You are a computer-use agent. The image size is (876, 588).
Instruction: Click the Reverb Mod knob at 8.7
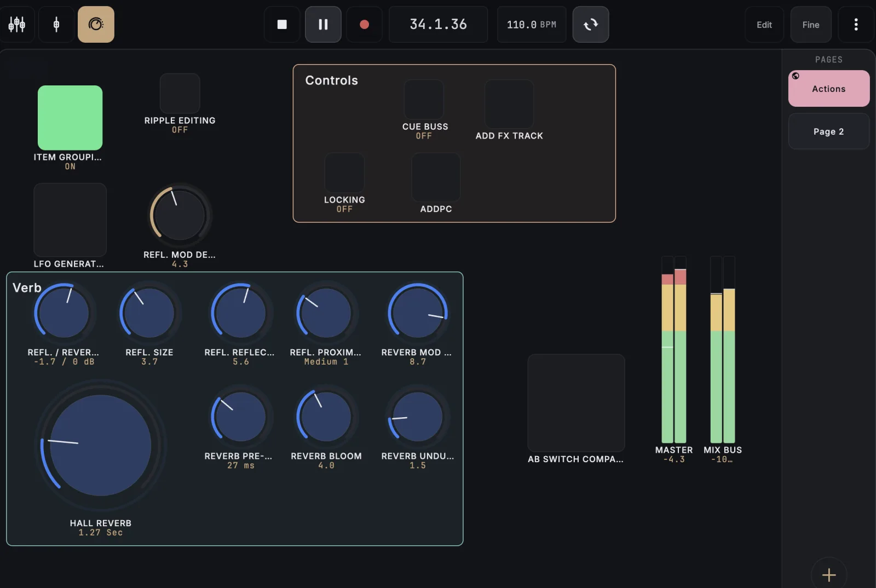click(418, 313)
